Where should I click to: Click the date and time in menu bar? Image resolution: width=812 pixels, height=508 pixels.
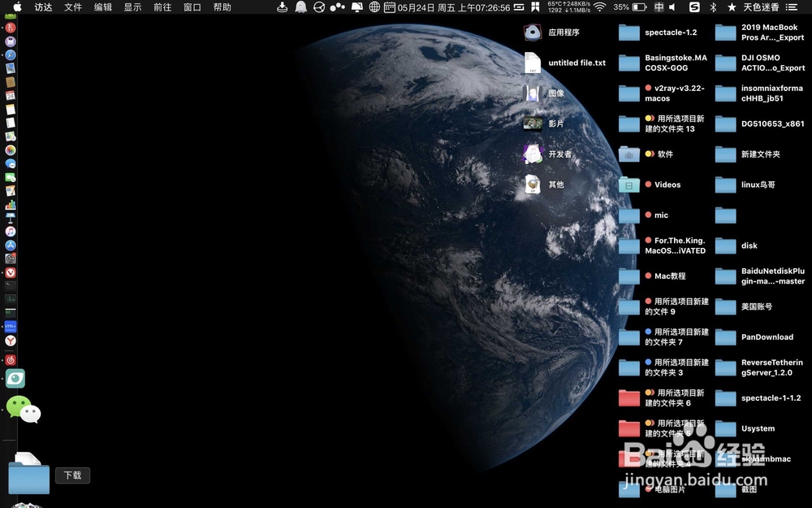454,7
